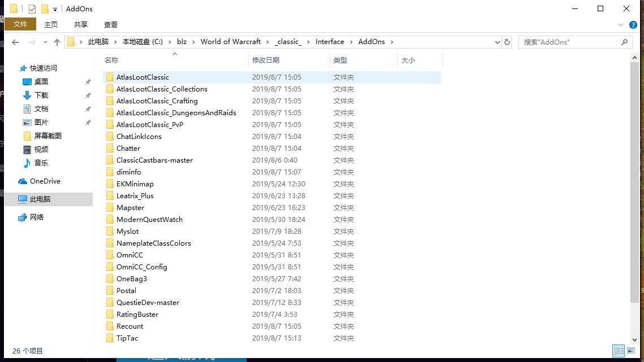Click the pin icon beside 文档
644x362 pixels.
[88, 109]
